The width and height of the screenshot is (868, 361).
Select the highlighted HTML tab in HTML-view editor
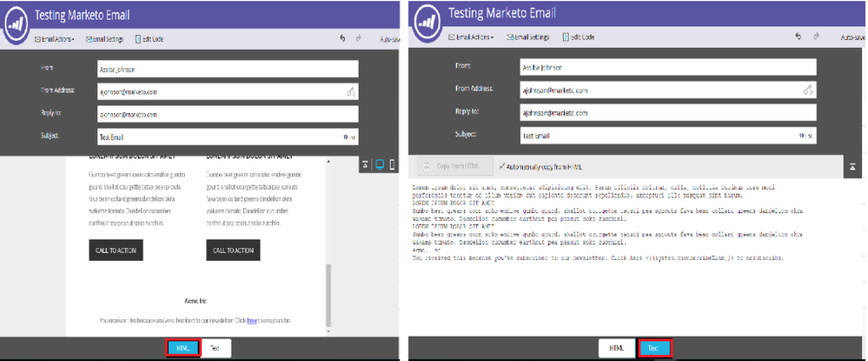click(x=183, y=347)
